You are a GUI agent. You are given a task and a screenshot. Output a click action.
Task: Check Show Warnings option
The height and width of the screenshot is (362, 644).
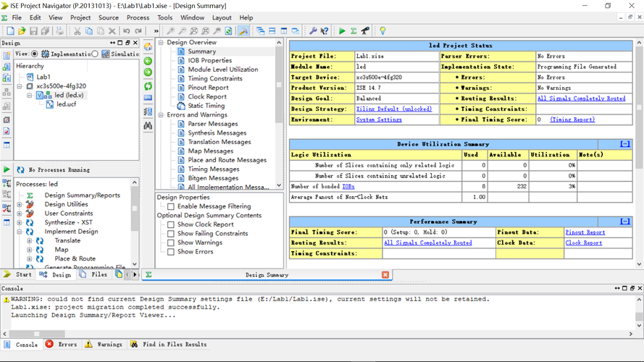171,243
